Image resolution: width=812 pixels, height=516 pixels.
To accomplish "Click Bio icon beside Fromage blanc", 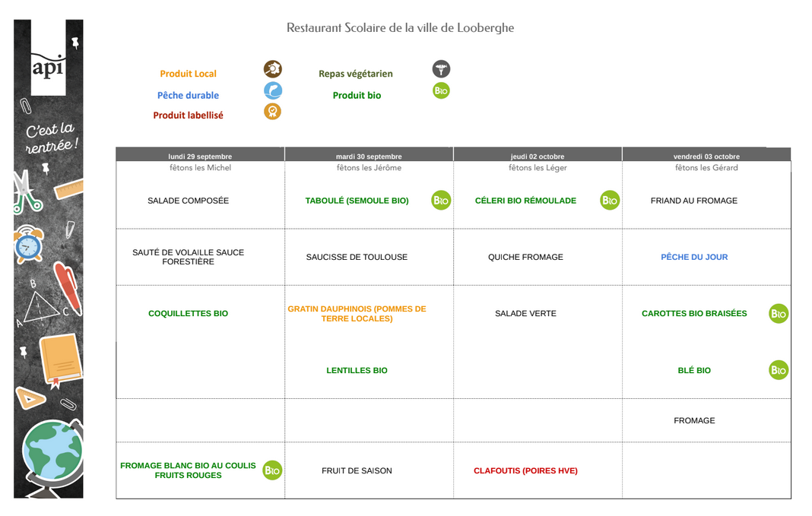I will (x=272, y=470).
